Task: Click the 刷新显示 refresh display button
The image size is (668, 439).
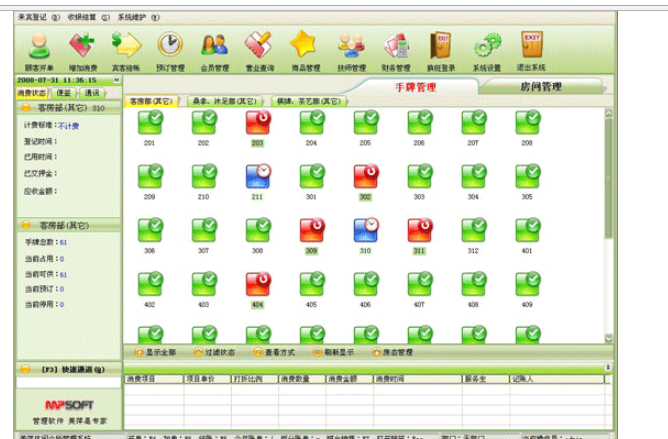Action: 334,352
